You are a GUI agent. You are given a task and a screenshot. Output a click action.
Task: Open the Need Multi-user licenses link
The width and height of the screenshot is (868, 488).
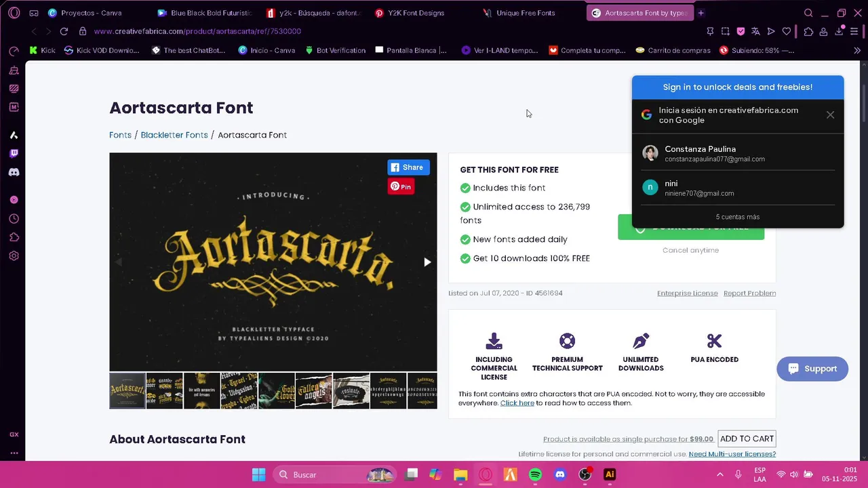tap(732, 454)
